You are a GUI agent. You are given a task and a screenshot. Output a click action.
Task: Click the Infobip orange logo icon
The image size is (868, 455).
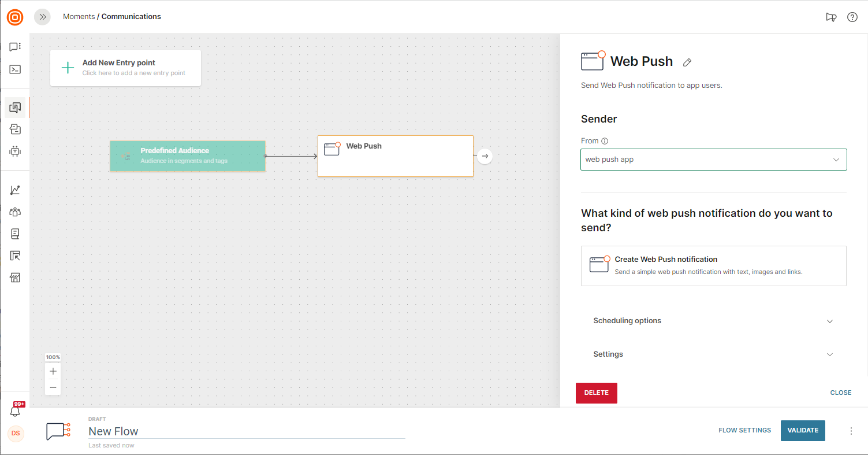[x=15, y=17]
